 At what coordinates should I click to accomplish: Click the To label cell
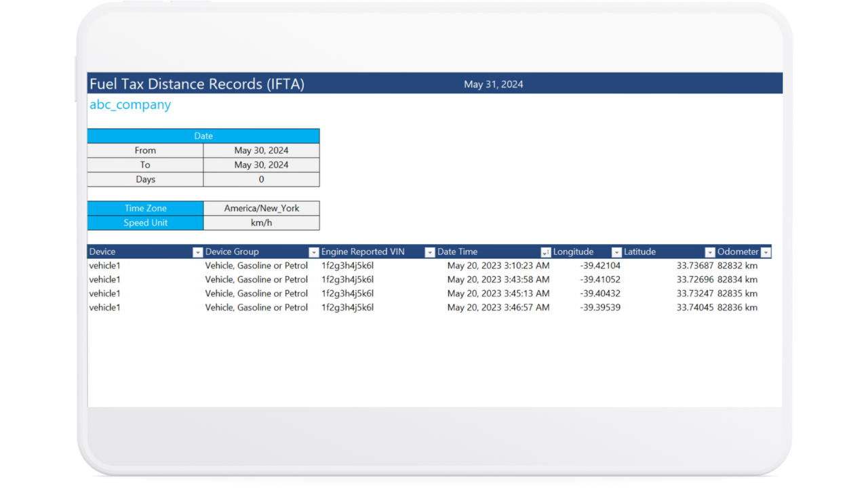click(145, 165)
